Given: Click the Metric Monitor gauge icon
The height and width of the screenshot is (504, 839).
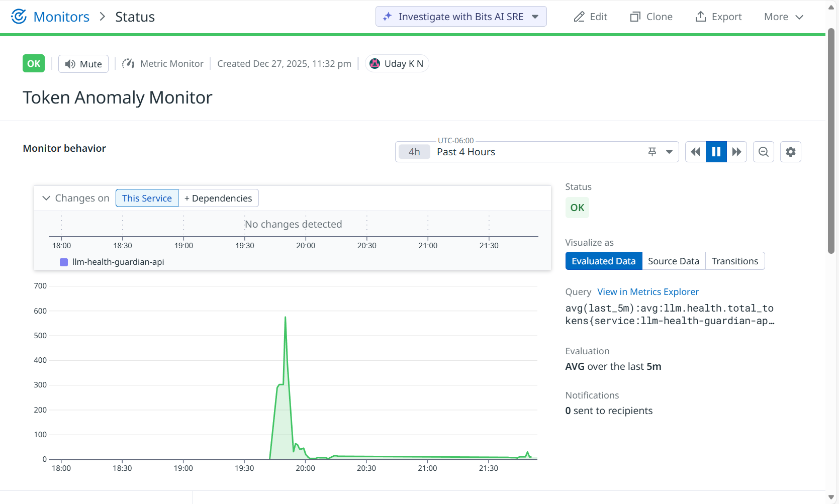Looking at the screenshot, I should [x=128, y=63].
